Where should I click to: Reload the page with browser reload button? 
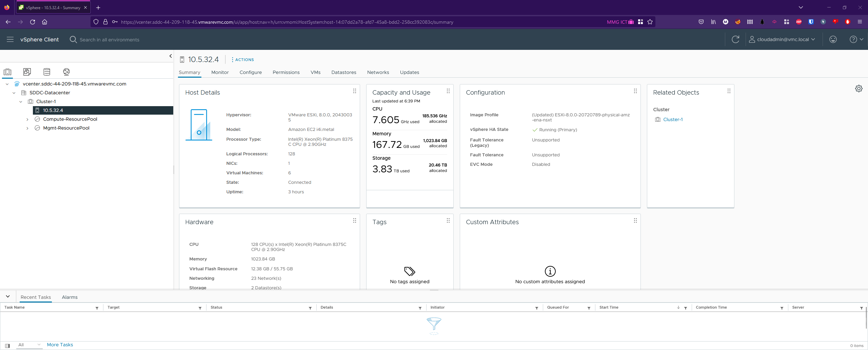[33, 22]
